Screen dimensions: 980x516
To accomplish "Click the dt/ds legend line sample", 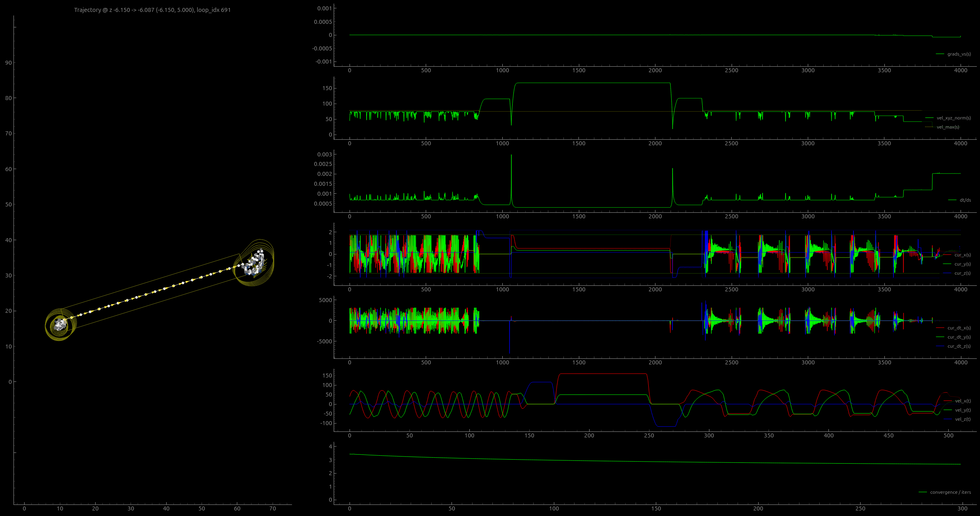I will tap(952, 200).
